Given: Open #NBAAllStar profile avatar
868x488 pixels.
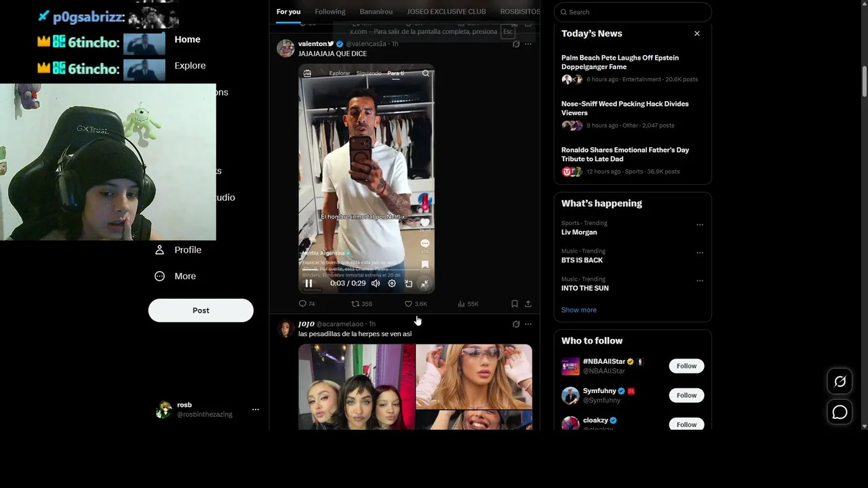Looking at the screenshot, I should coord(570,366).
